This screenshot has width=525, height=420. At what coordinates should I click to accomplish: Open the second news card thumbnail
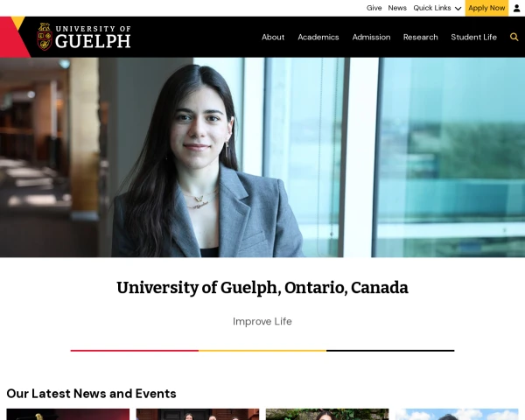[198, 414]
